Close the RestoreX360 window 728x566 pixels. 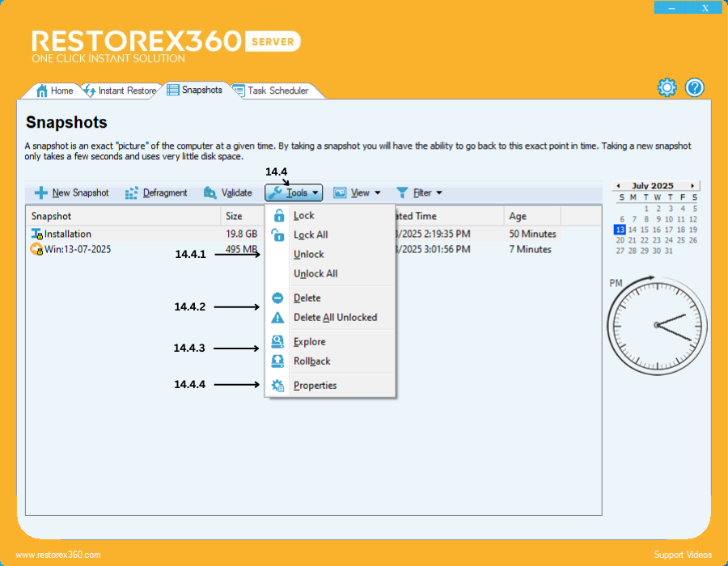[x=705, y=7]
